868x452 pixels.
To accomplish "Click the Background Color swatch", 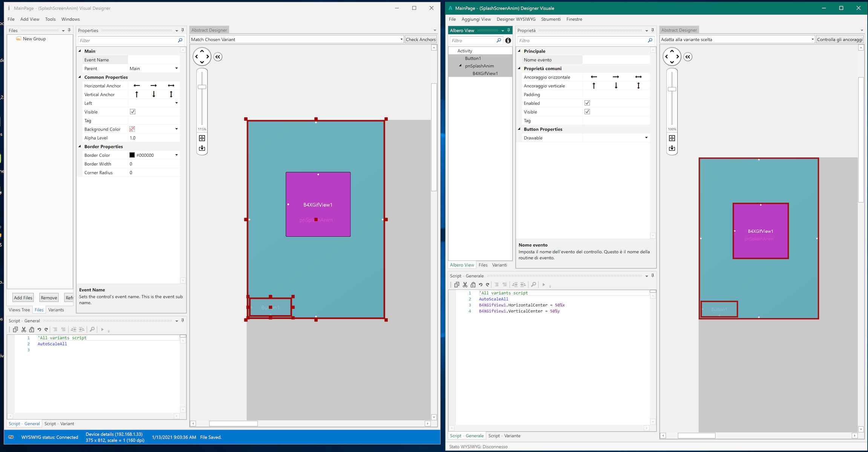I will coord(132,129).
